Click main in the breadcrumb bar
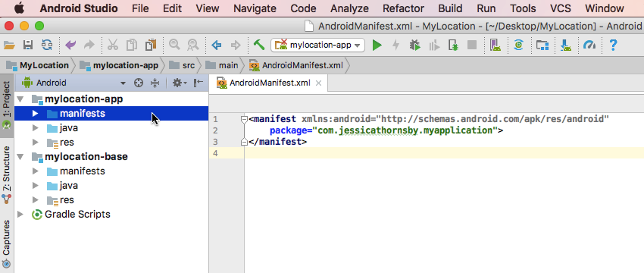Image resolution: width=644 pixels, height=273 pixels. click(x=222, y=65)
